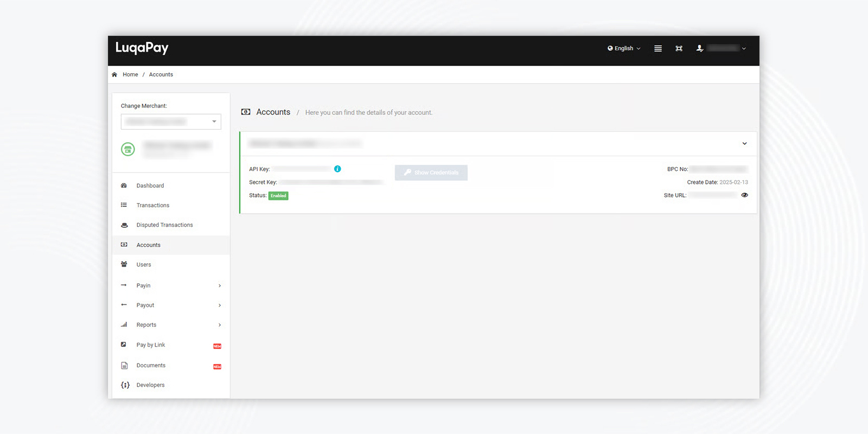Click the Documents file icon
This screenshot has height=434, width=868.
pos(124,366)
